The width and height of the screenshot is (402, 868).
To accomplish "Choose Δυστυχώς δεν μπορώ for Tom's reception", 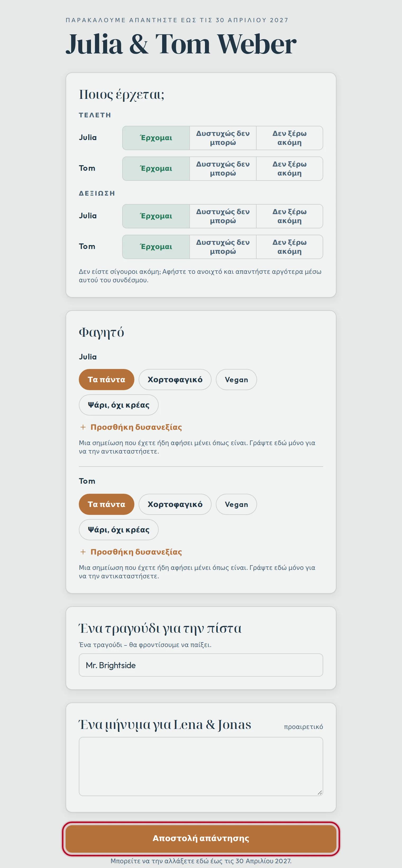I will coord(223,247).
